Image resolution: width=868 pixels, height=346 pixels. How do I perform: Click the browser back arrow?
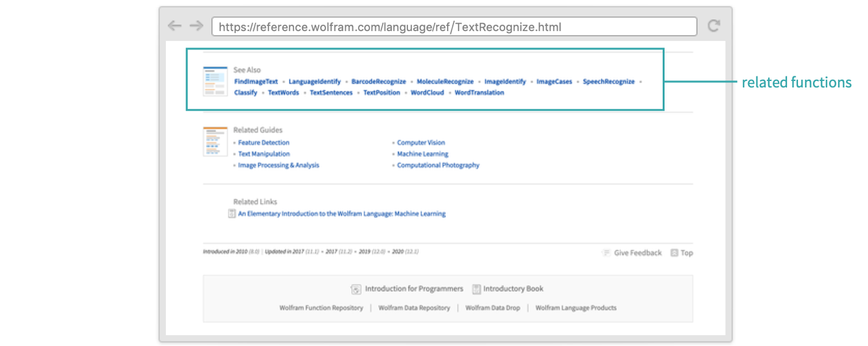[x=174, y=26]
